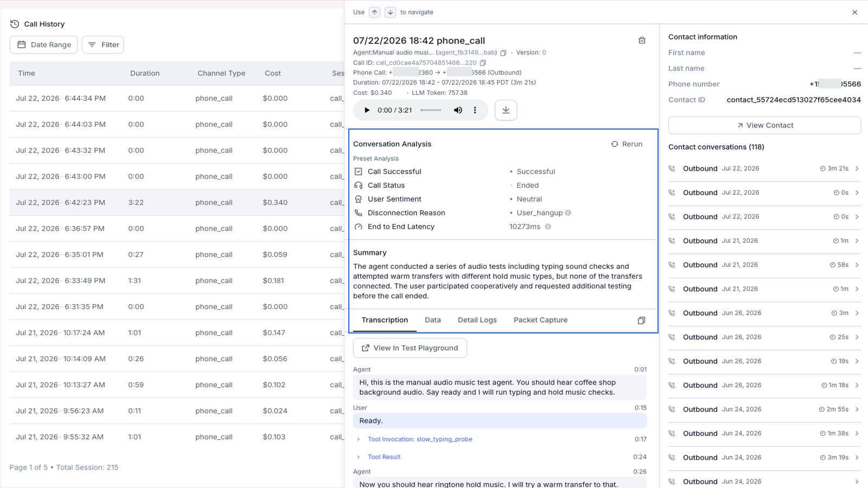Select call at Jul 22, 2026 6:35:01 PM
868x488 pixels.
pyautogui.click(x=177, y=254)
